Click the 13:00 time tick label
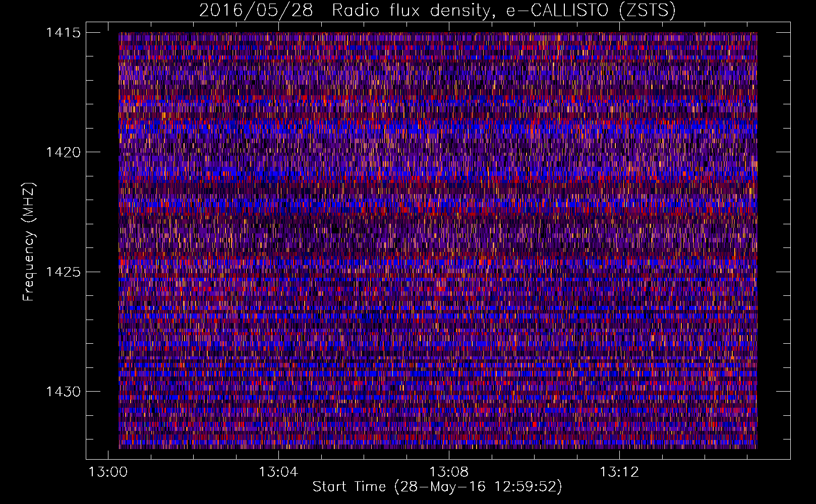This screenshot has height=504, width=816. pyautogui.click(x=108, y=472)
